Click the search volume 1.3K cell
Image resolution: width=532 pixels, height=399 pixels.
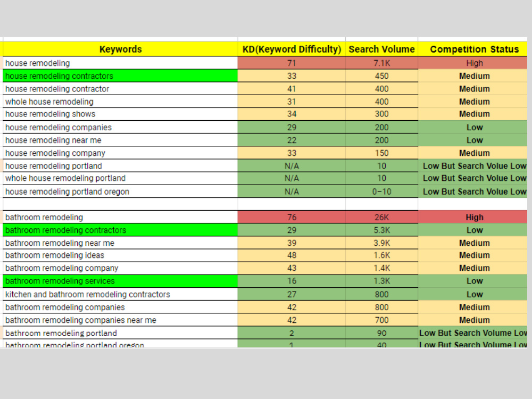point(381,281)
